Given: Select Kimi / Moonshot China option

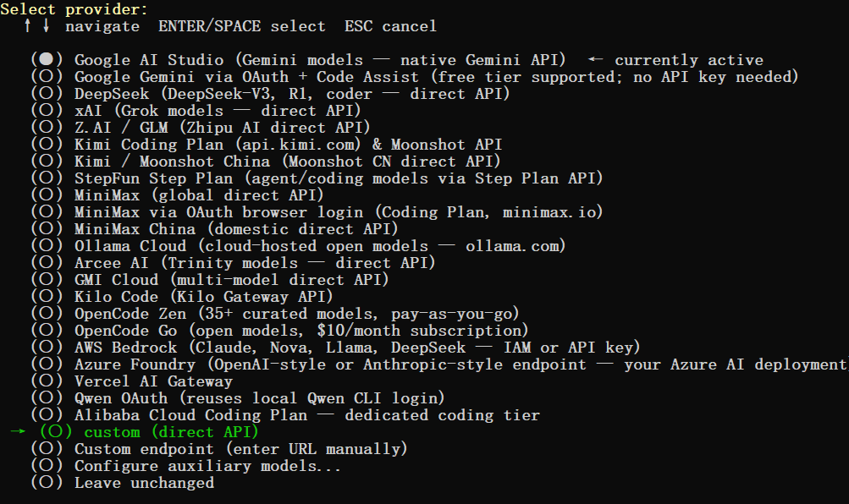Looking at the screenshot, I should point(265,162).
